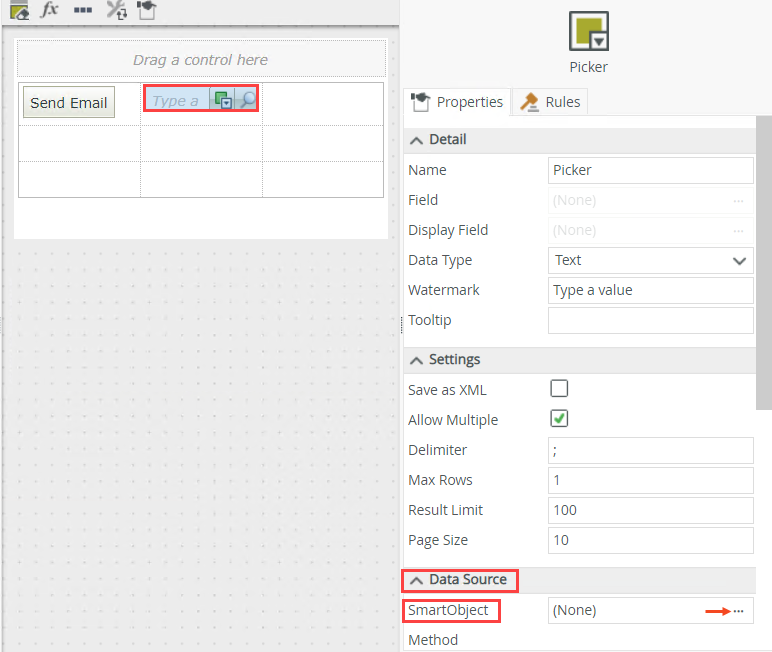Click the 'Picker' caption under icon
The image size is (772, 652).
tap(588, 67)
